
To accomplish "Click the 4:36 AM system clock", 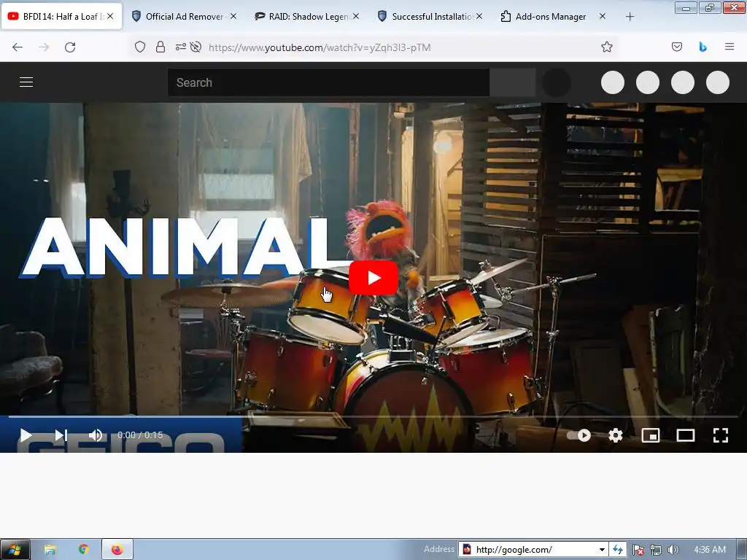I will [x=710, y=550].
